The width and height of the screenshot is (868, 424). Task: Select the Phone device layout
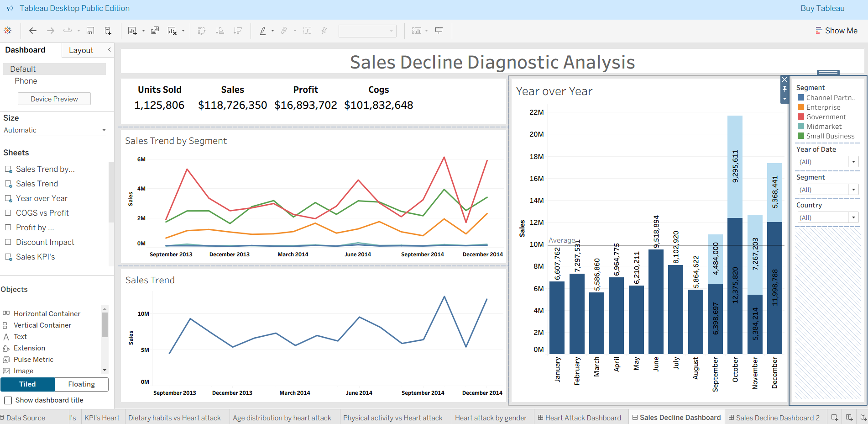[x=26, y=81]
